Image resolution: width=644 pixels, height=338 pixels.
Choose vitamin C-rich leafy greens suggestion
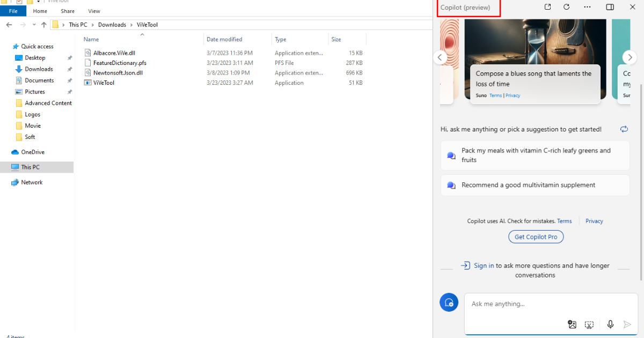point(535,156)
